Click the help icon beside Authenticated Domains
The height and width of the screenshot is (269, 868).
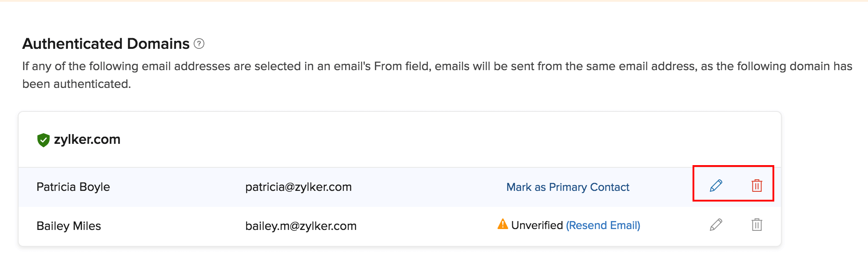click(199, 44)
